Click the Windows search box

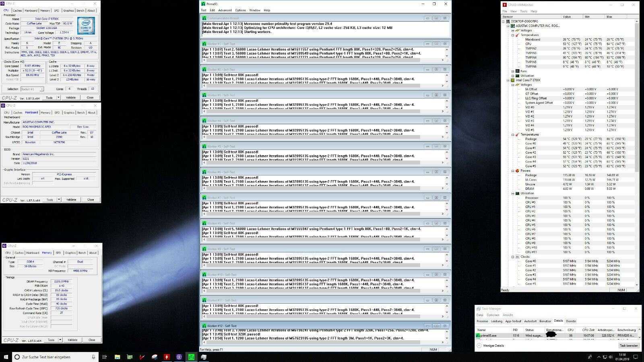coord(56,357)
